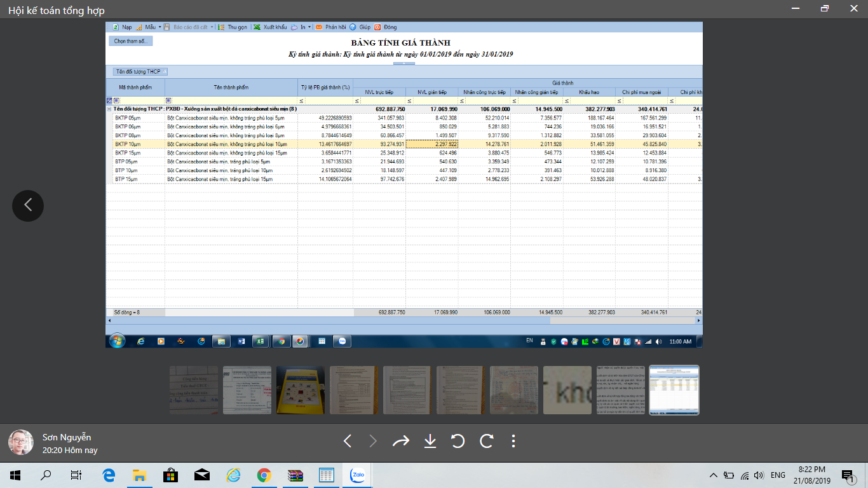Open the three-dot more options menu
Image resolution: width=868 pixels, height=488 pixels.
(x=513, y=441)
